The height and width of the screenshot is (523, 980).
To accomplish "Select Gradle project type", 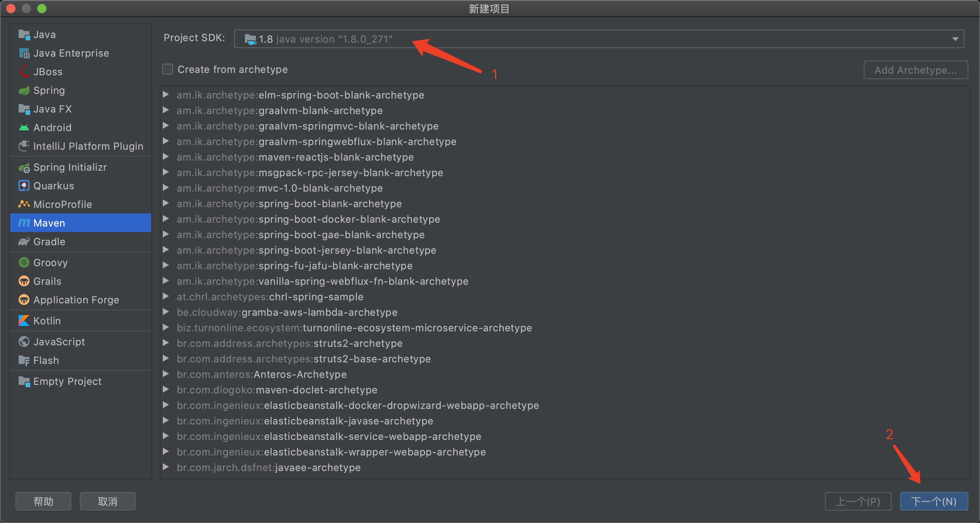I will [x=81, y=242].
